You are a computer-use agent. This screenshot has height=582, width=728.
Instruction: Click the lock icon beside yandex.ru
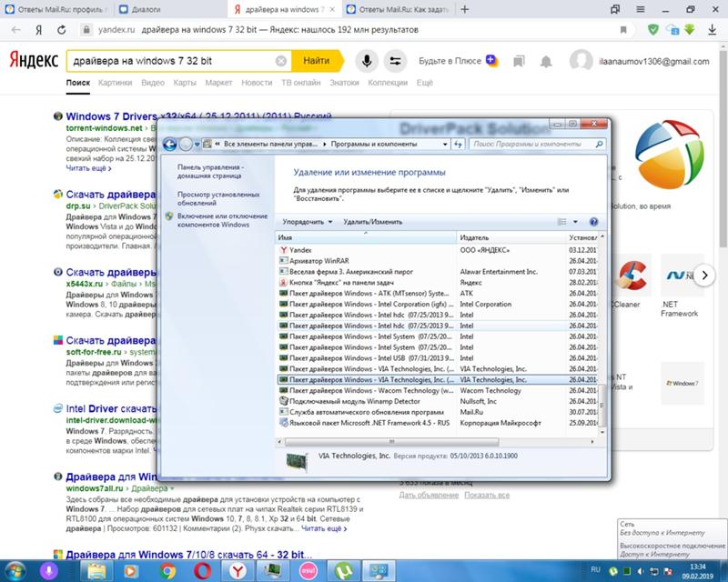(86, 30)
